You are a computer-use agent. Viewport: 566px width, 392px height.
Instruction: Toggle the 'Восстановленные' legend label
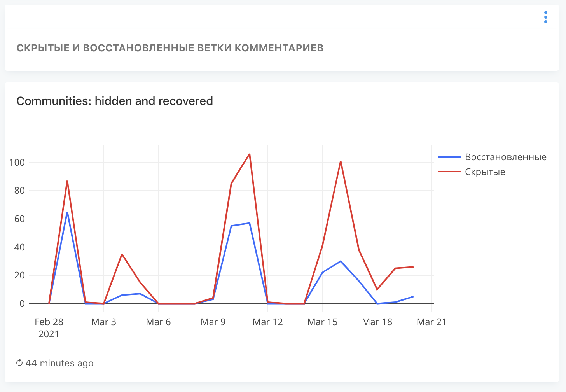pyautogui.click(x=505, y=157)
